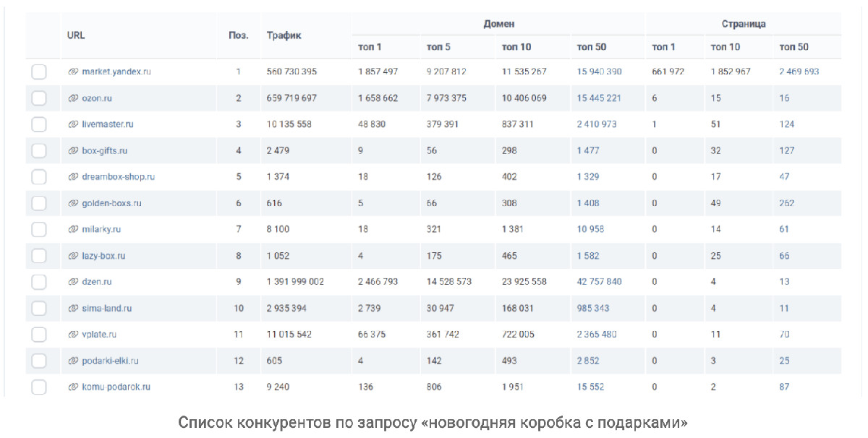Tick the dreambox-shop.ru checkbox
Viewport: 868px width, 438px height.
[x=39, y=177]
